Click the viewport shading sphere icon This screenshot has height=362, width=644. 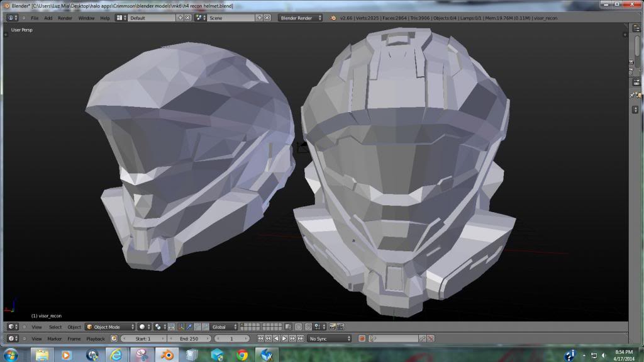pyautogui.click(x=143, y=327)
